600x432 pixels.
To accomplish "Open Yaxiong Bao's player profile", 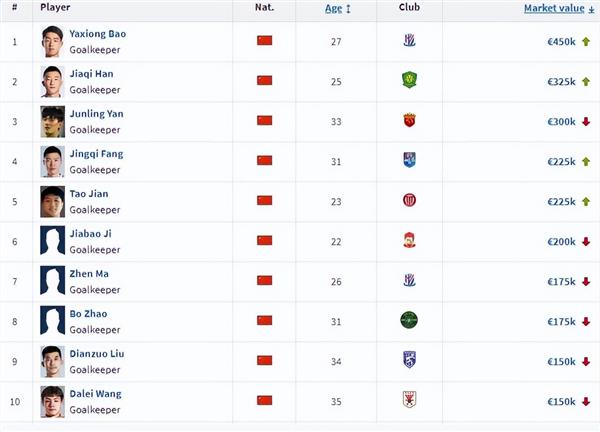I will tap(98, 34).
